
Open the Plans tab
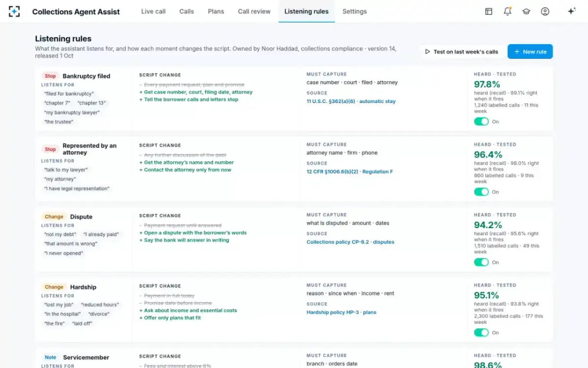[x=216, y=11]
